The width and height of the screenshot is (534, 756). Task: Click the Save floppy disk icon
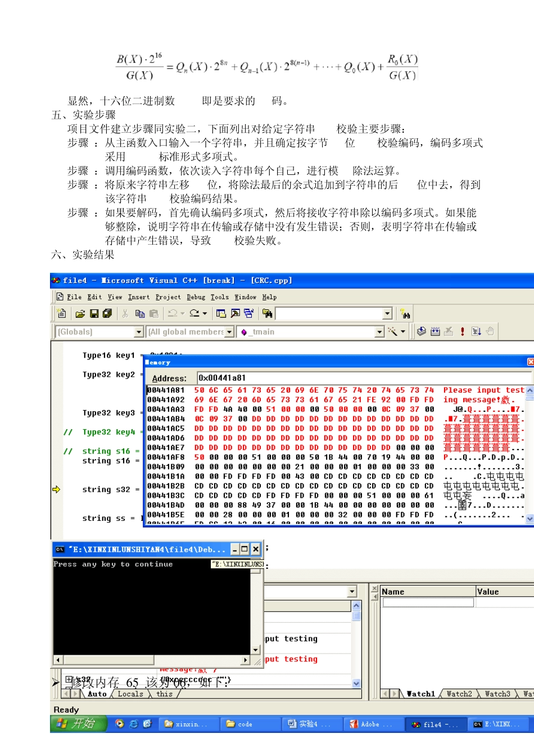pyautogui.click(x=94, y=313)
